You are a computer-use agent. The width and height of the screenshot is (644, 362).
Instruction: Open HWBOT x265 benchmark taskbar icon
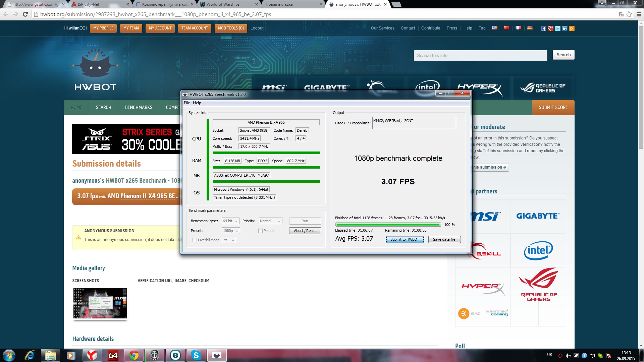[217, 355]
